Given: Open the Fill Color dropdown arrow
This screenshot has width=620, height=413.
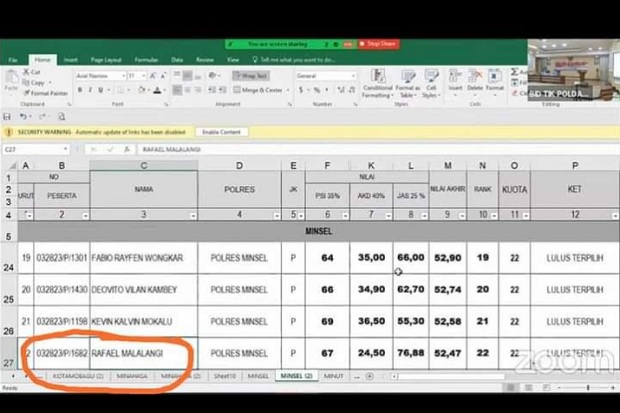Looking at the screenshot, I should click(148, 90).
